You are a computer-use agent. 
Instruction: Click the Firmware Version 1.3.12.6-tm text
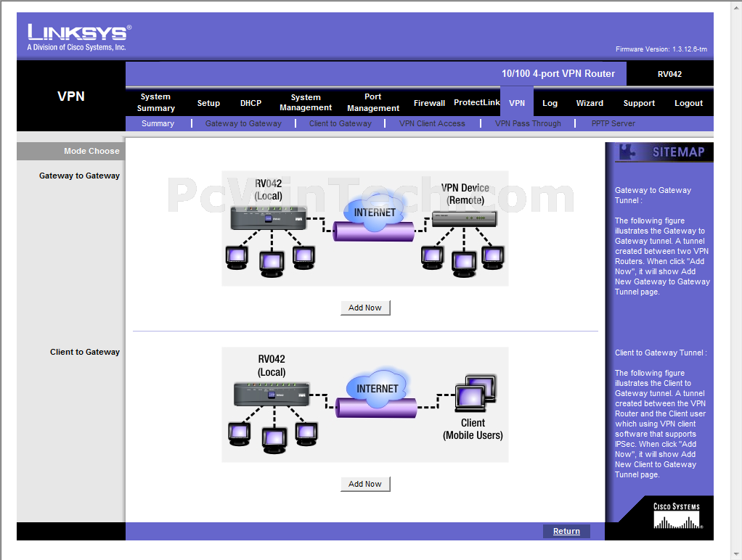pyautogui.click(x=661, y=49)
